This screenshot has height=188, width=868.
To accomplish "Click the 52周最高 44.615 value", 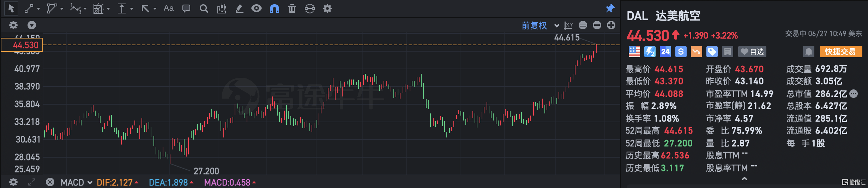I will [679, 131].
